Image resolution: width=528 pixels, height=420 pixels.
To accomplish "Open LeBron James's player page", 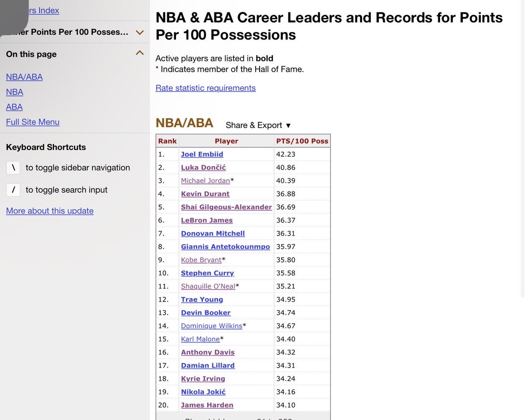I will coord(207,220).
